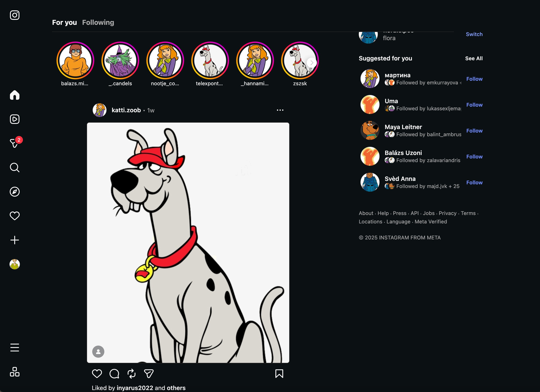Click See All suggestions
The height and width of the screenshot is (392, 540).
pyautogui.click(x=473, y=58)
